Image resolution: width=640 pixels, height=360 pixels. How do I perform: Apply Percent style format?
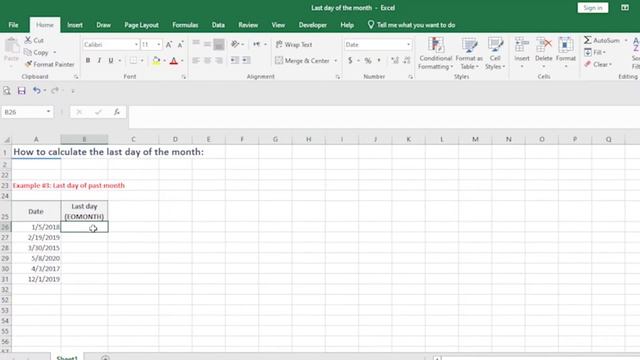click(368, 60)
